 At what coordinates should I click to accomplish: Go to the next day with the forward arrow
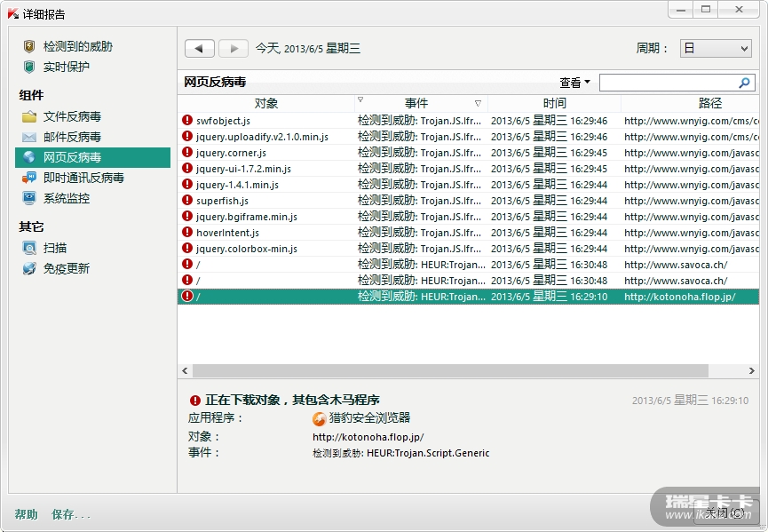click(234, 49)
